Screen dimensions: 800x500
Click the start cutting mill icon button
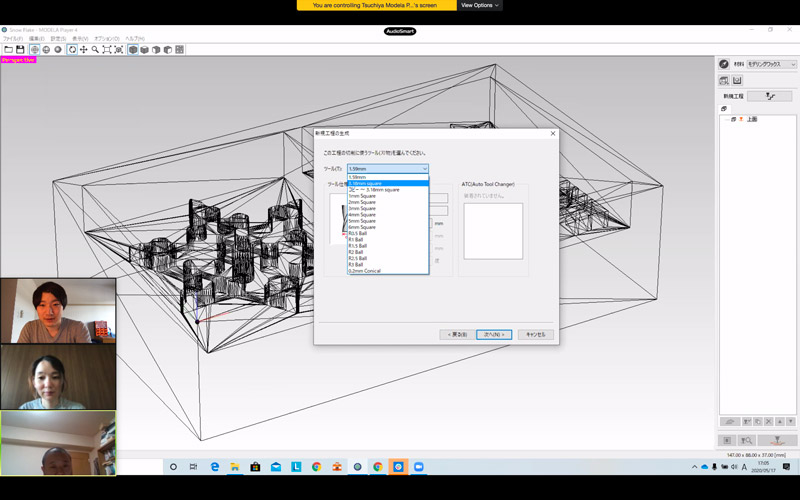[777, 440]
